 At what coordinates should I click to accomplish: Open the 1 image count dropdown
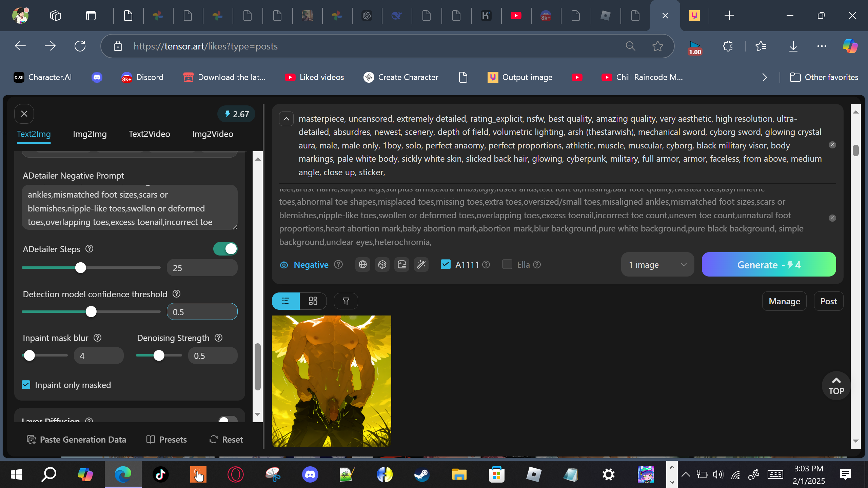point(657,265)
